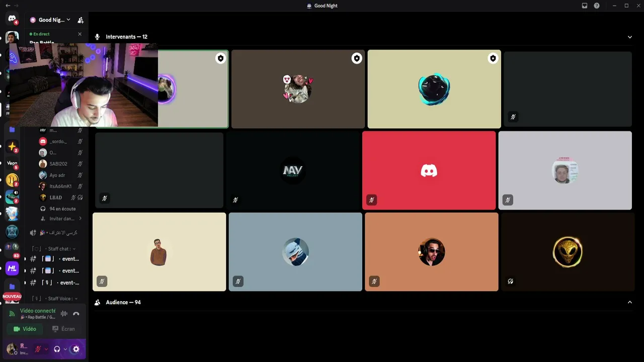This screenshot has width=644, height=362.
Task: Select the cat avatar speaker tile
Action: pyautogui.click(x=298, y=89)
